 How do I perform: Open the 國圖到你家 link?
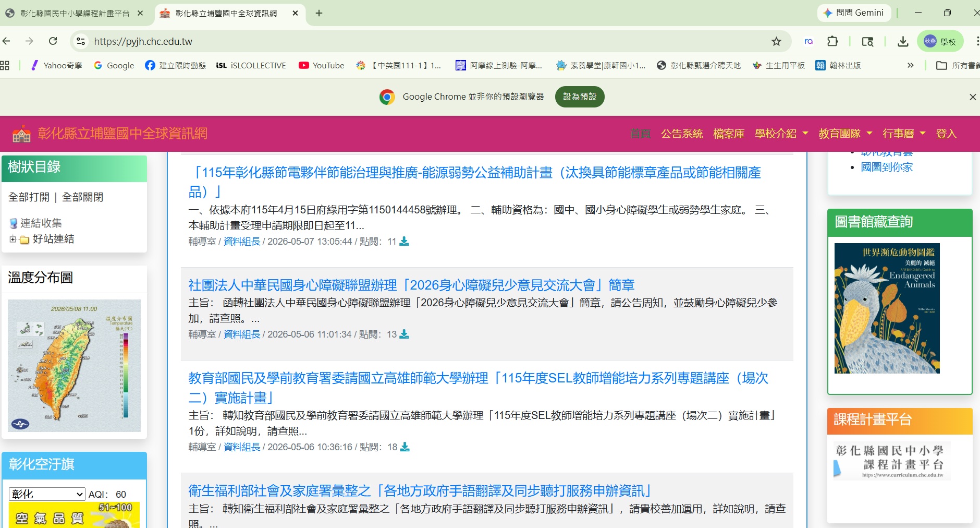click(x=887, y=167)
